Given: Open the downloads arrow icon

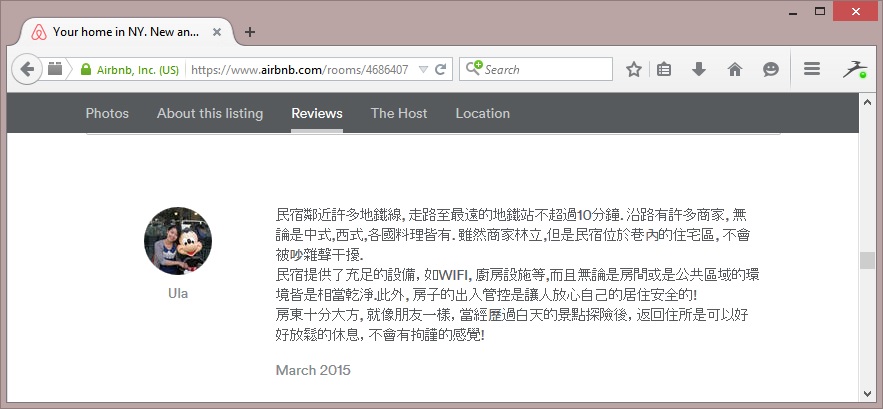Looking at the screenshot, I should (x=699, y=70).
